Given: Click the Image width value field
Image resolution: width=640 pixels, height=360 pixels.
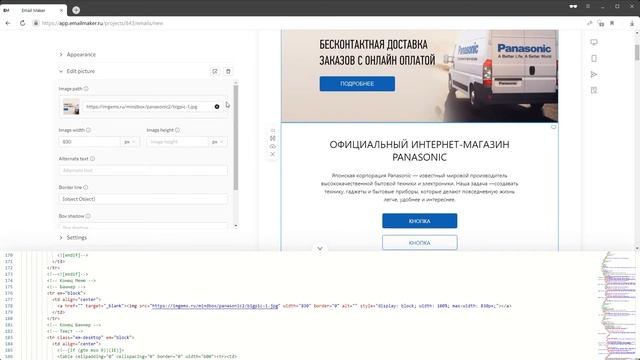Looking at the screenshot, I should pos(89,142).
